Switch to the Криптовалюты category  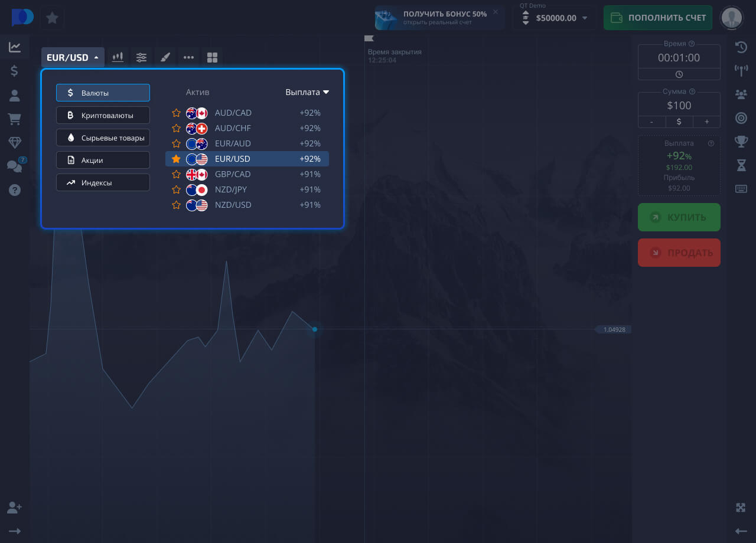[103, 115]
